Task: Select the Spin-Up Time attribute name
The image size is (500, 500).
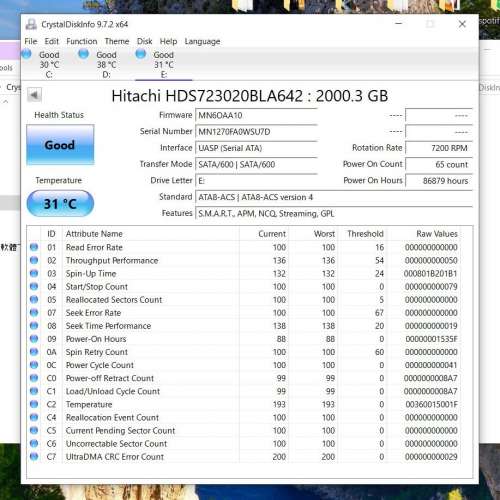Action: click(91, 274)
